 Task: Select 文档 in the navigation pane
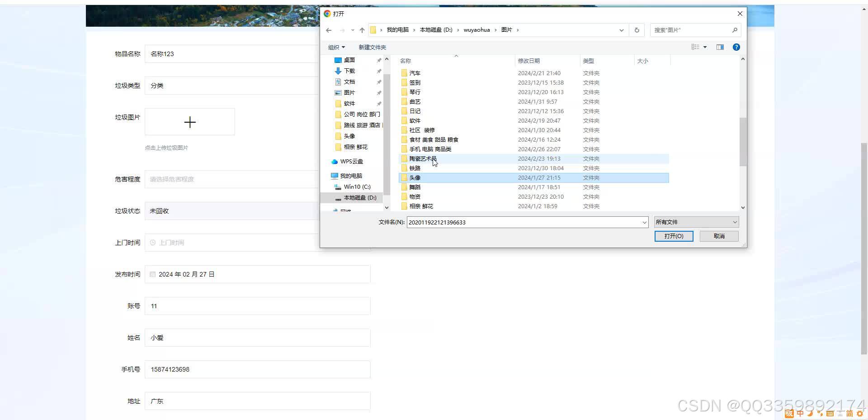point(349,82)
